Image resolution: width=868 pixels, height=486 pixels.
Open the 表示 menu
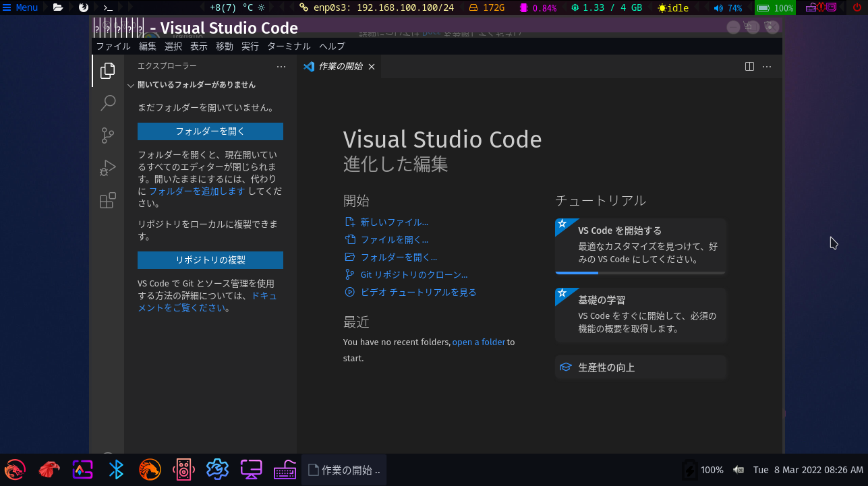tap(199, 47)
